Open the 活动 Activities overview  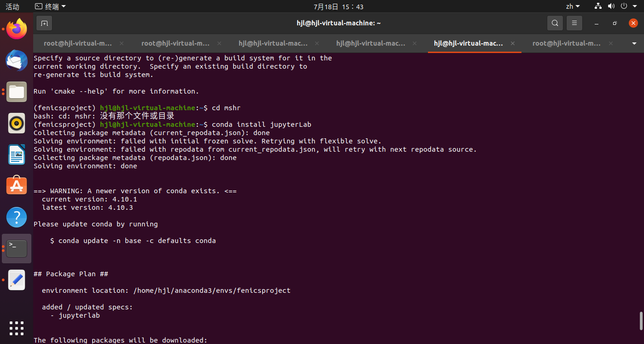[x=12, y=6]
